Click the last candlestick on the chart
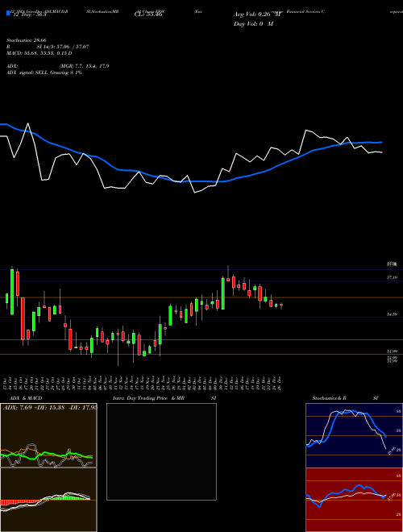The image size is (403, 532). [x=281, y=305]
